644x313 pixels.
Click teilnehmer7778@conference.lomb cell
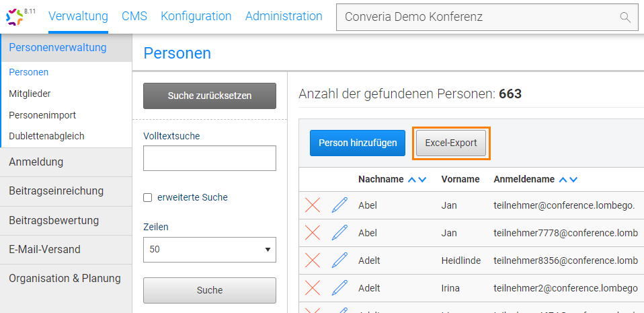tap(565, 233)
